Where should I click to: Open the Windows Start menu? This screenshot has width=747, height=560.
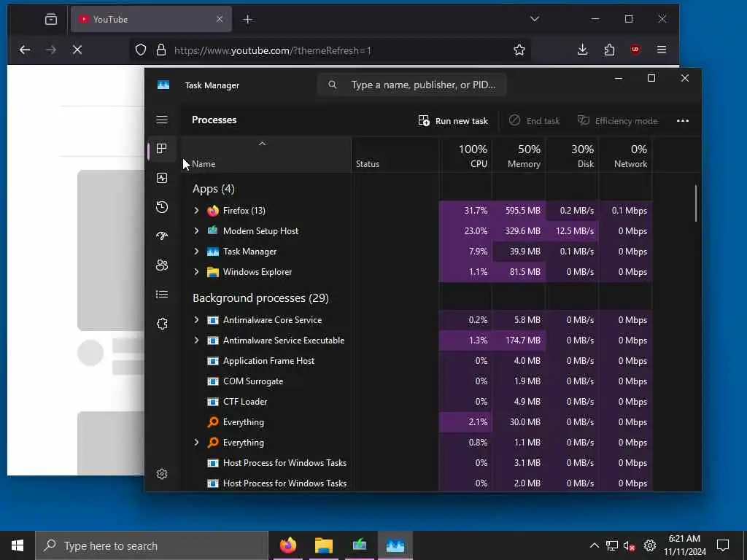coord(18,545)
